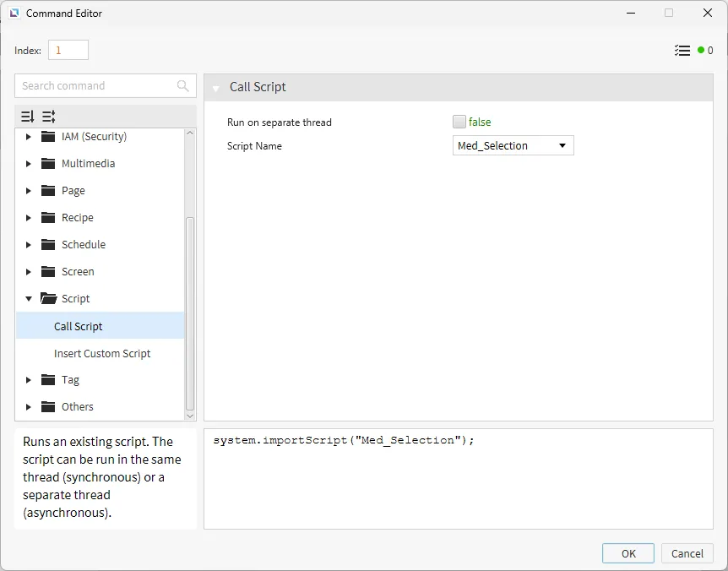This screenshot has height=571, width=728.
Task: Collapse the Call Script section header
Action: (x=216, y=87)
